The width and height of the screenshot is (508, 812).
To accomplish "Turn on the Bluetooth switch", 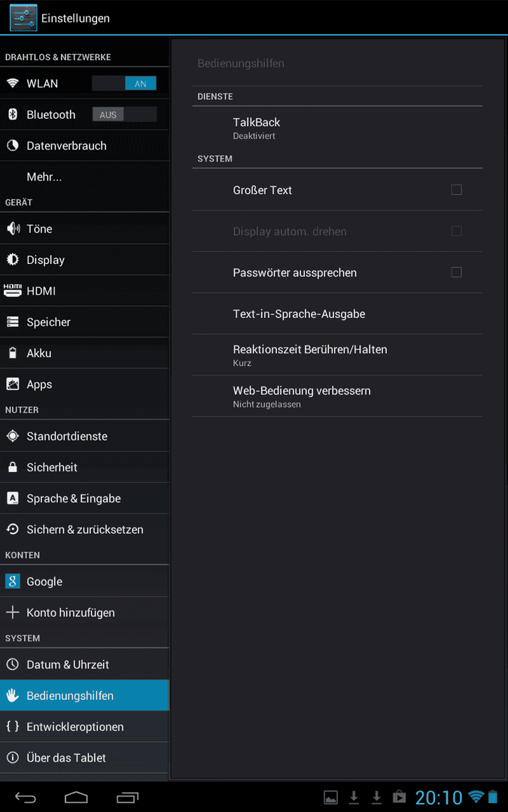I will [x=124, y=114].
